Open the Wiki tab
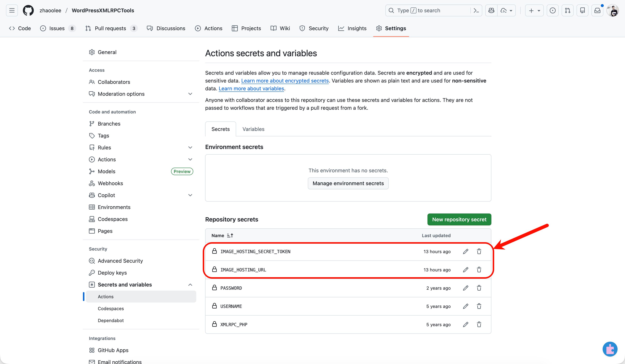 (280, 28)
